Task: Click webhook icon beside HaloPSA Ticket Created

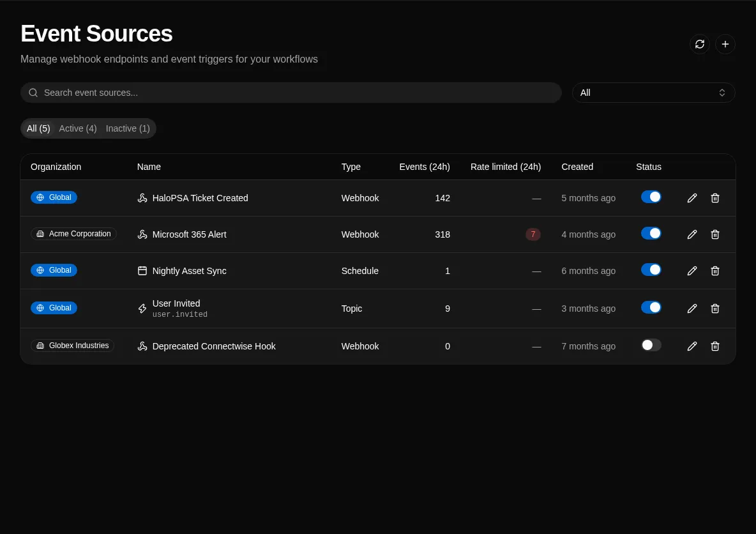Action: point(142,198)
